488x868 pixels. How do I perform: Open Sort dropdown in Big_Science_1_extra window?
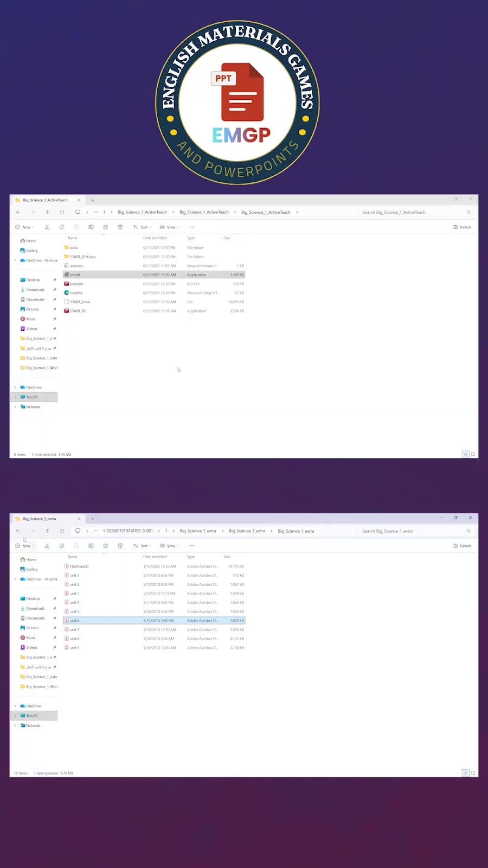point(143,546)
